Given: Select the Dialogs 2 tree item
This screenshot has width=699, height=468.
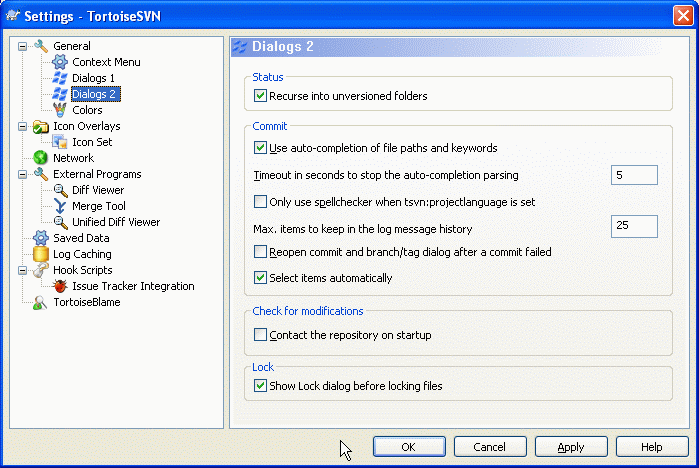Looking at the screenshot, I should (95, 94).
